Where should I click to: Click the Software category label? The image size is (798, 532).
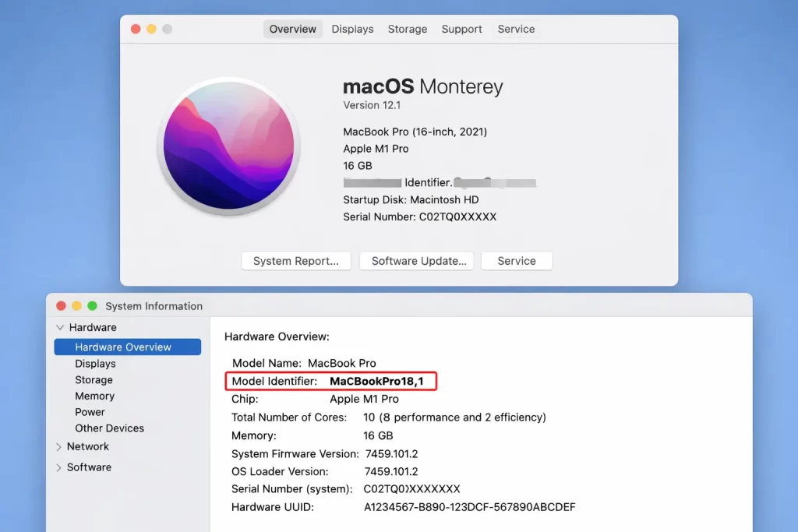pyautogui.click(x=89, y=467)
